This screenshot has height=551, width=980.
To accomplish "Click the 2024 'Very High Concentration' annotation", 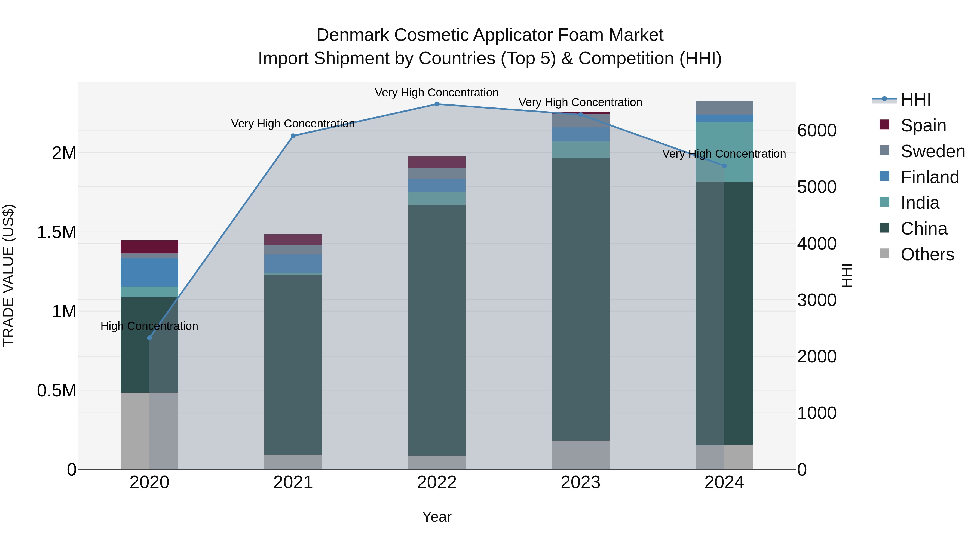I will point(724,154).
